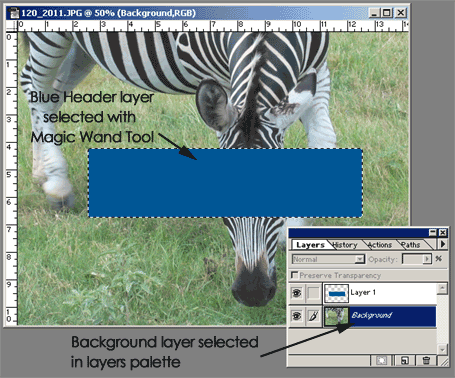455x378 pixels.
Task: Click the Opacity value field
Action: (413, 259)
